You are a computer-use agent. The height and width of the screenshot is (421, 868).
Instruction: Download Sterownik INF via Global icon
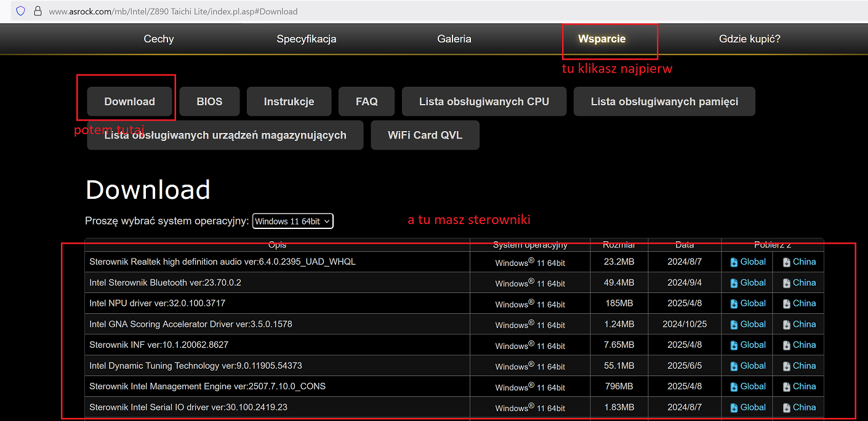[x=734, y=345]
